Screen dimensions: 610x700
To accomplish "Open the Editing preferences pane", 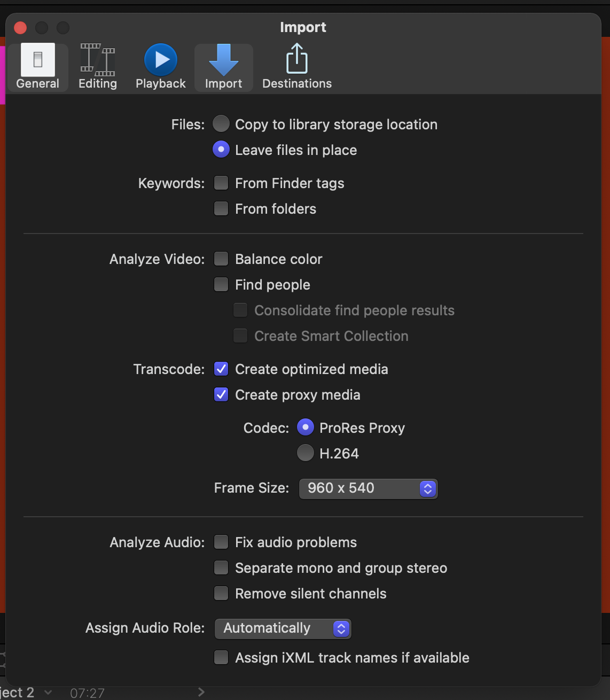I will point(97,67).
